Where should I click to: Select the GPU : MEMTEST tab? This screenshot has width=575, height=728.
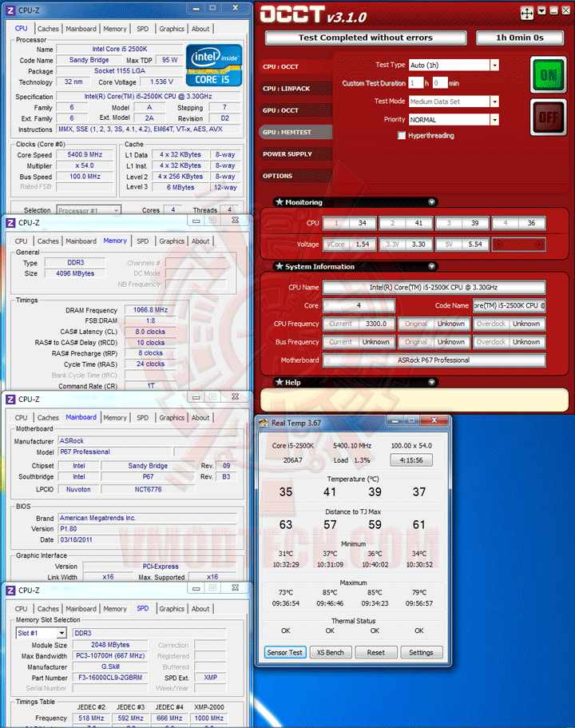click(296, 132)
